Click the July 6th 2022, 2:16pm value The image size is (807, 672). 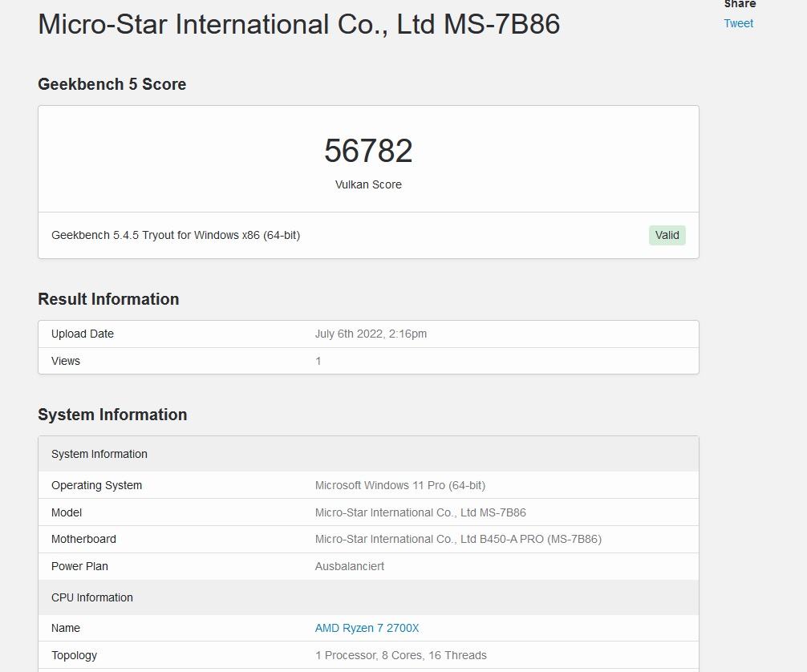point(371,334)
